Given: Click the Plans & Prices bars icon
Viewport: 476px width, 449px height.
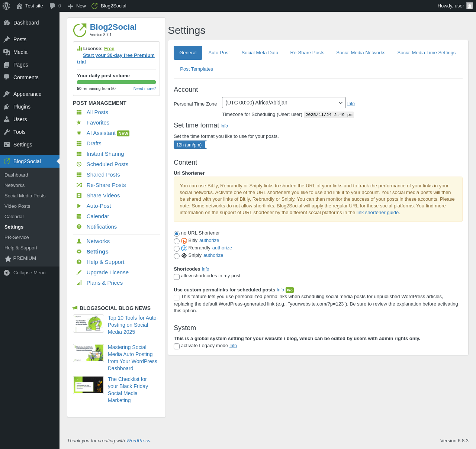Looking at the screenshot, I should (79, 283).
